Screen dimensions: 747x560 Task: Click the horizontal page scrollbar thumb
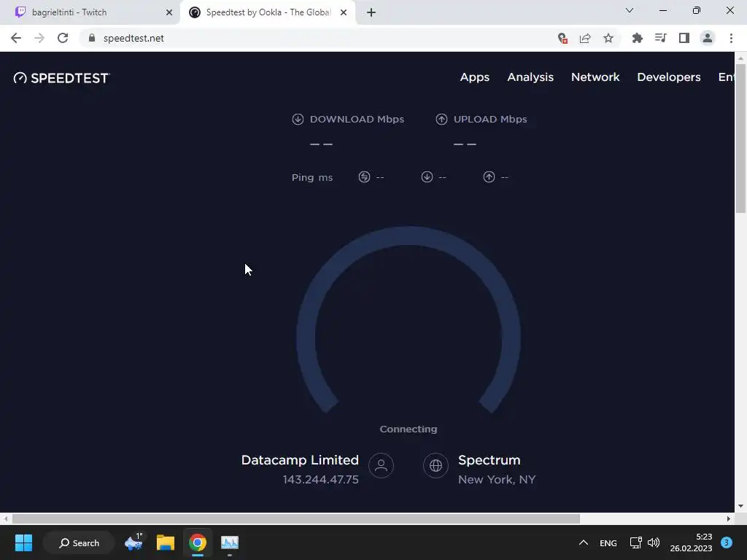pos(296,518)
